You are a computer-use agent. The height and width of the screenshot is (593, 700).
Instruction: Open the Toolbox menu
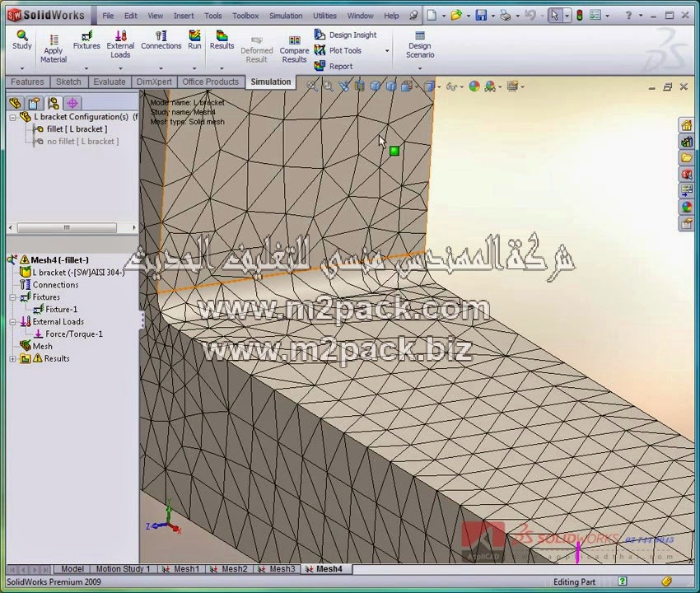[x=245, y=16]
